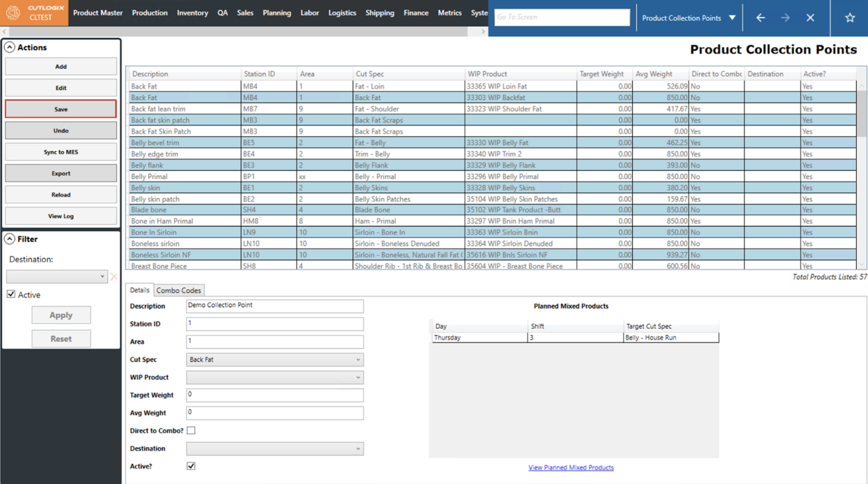Click the CutLogix logo icon
This screenshot has height=484, width=868.
click(13, 13)
